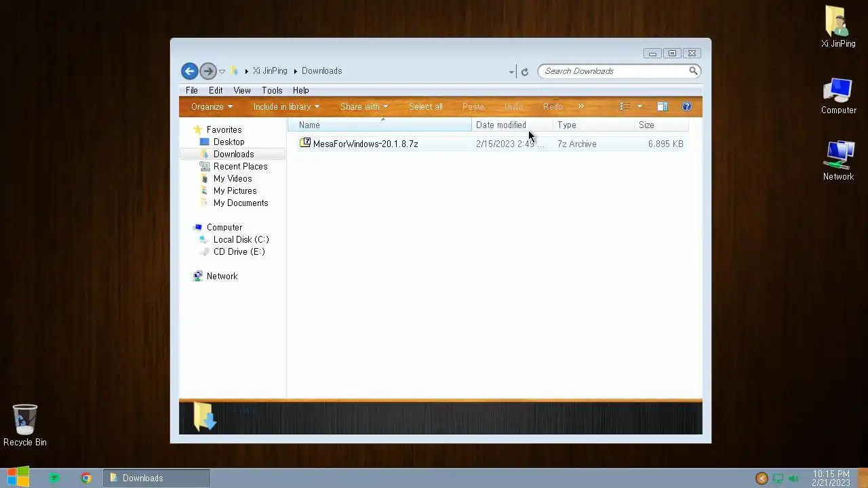
Task: Expand the arrow between Xi JinPing and Downloads
Action: tap(295, 71)
